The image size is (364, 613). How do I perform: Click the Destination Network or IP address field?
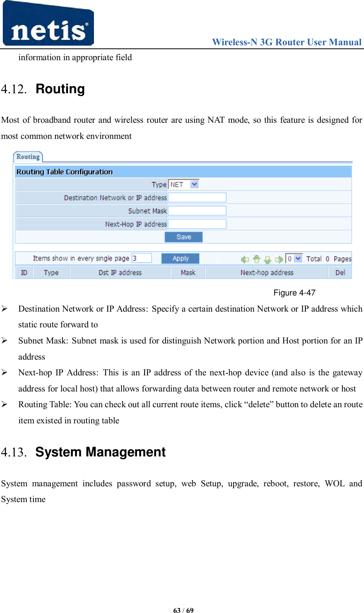[197, 197]
